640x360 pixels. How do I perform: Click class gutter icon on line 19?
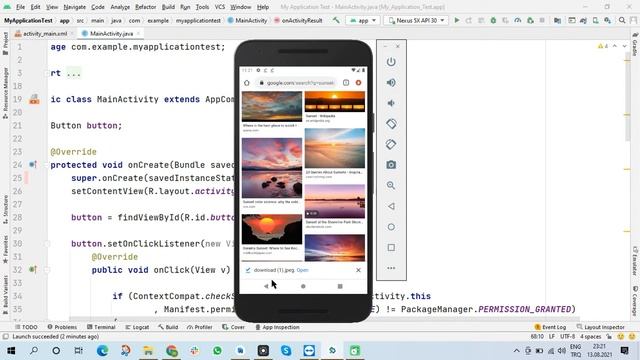[34, 99]
